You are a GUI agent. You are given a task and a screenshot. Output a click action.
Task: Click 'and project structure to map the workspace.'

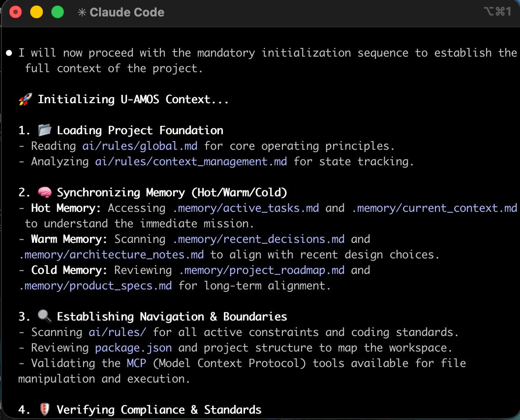[315, 347]
